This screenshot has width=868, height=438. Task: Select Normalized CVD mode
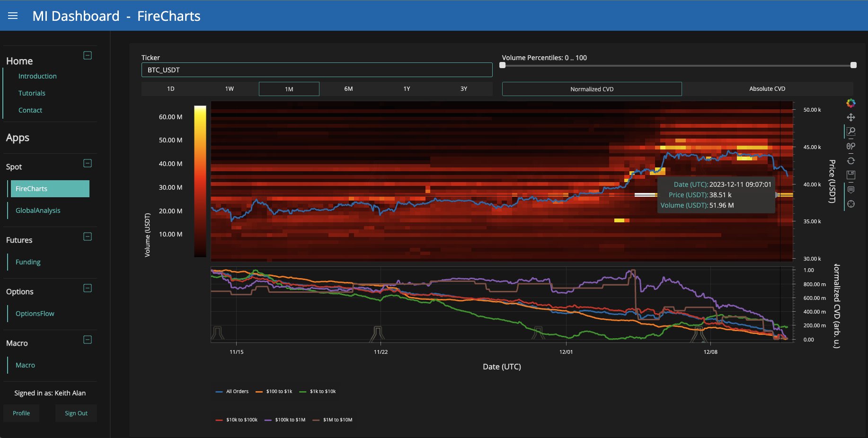[592, 89]
